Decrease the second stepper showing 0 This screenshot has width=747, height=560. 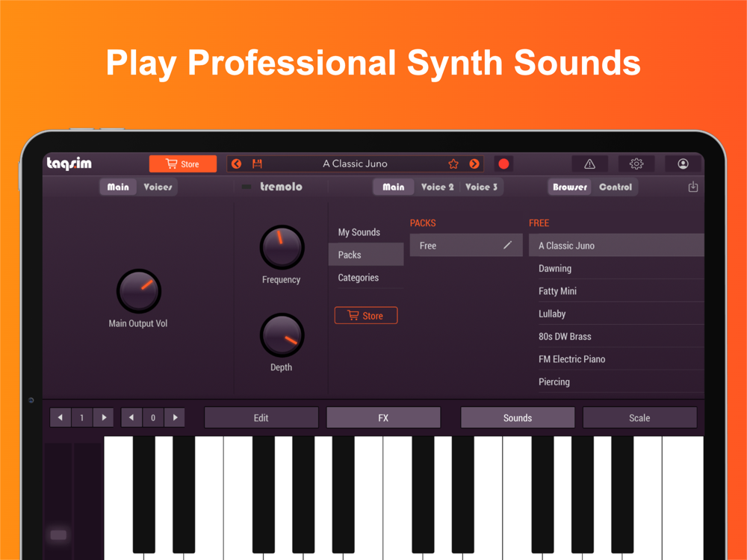click(x=131, y=417)
